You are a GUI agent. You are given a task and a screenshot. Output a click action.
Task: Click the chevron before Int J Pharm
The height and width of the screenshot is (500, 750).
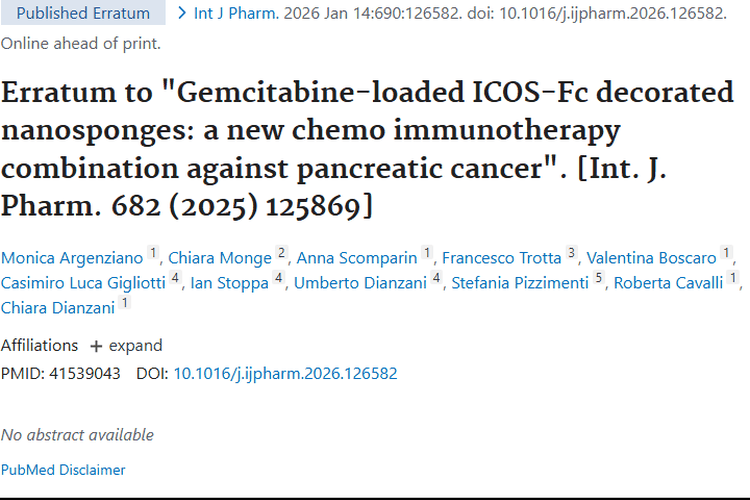click(181, 13)
